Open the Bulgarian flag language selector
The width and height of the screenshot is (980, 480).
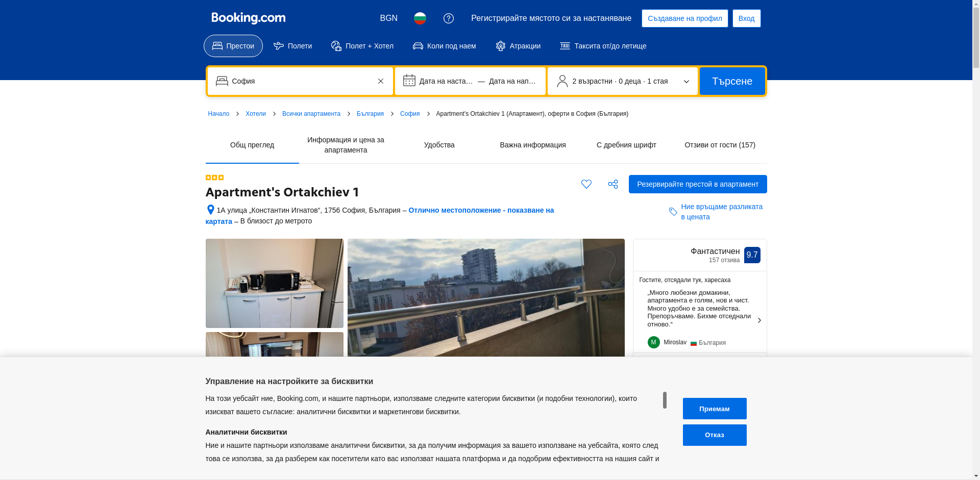(420, 18)
